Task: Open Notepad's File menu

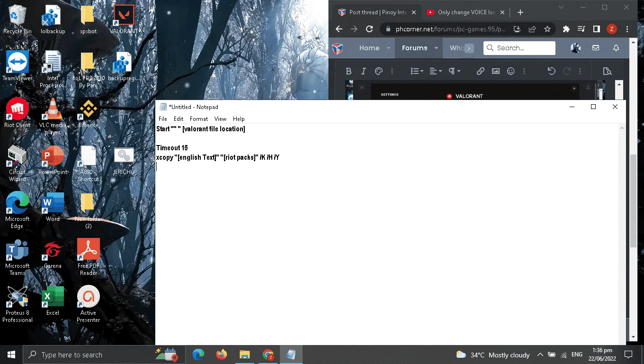Action: coord(163,119)
